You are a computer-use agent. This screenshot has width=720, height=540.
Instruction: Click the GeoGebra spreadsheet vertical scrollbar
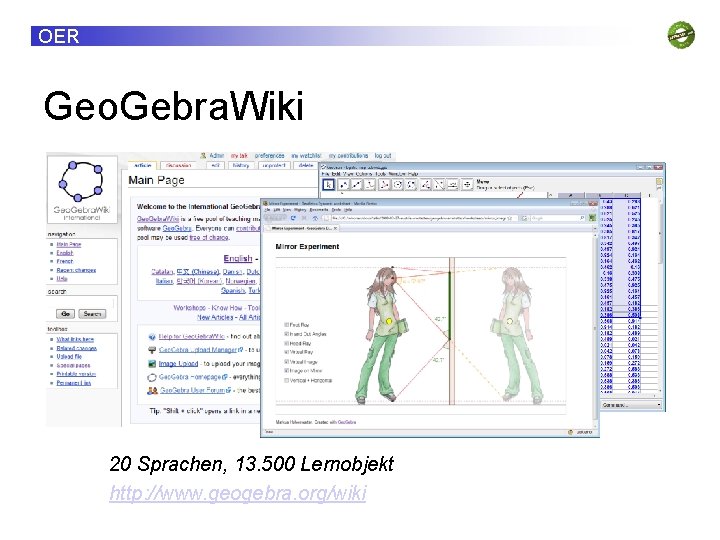coord(660,294)
